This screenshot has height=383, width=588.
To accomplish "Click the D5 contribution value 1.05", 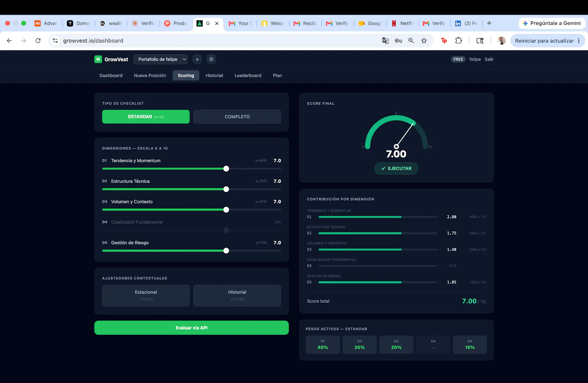I will (x=452, y=282).
